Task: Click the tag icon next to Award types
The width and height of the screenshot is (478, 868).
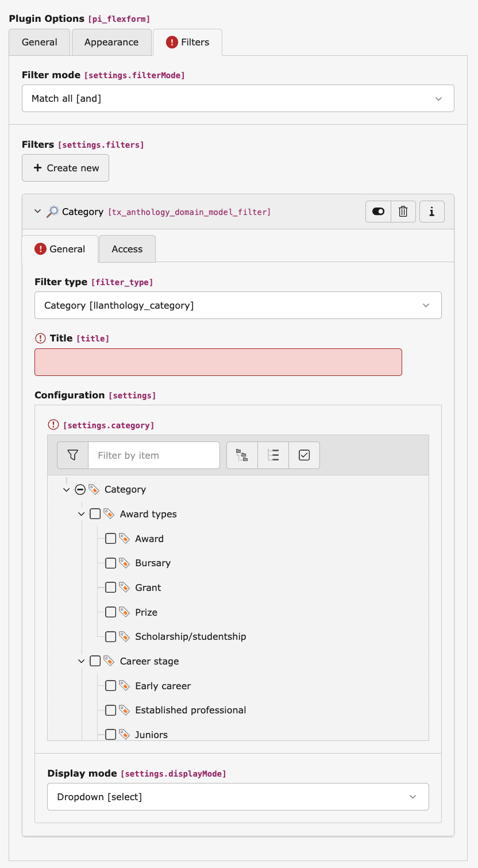Action: click(x=109, y=513)
